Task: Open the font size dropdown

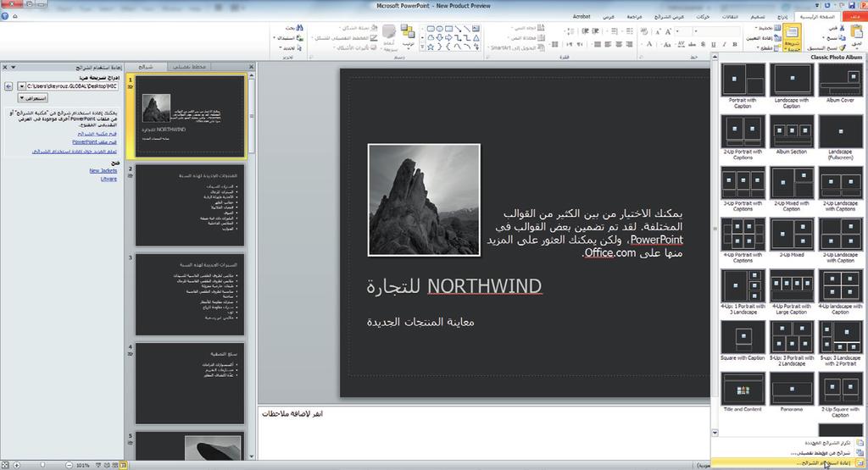Action: (677, 31)
